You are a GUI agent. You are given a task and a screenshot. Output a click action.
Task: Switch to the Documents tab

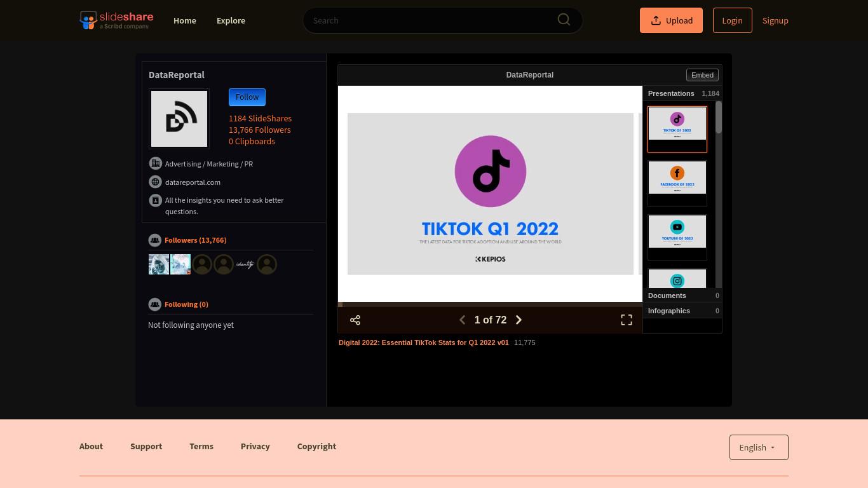682,295
